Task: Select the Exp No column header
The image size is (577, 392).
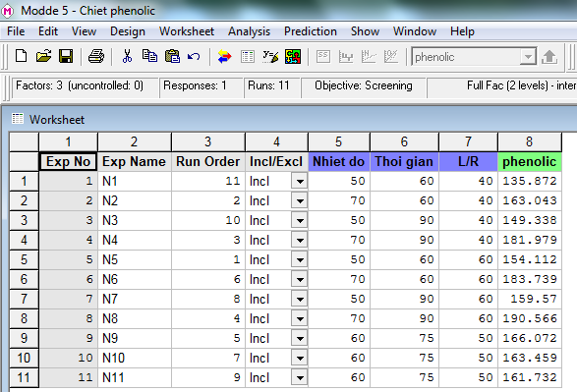Action: [x=68, y=162]
